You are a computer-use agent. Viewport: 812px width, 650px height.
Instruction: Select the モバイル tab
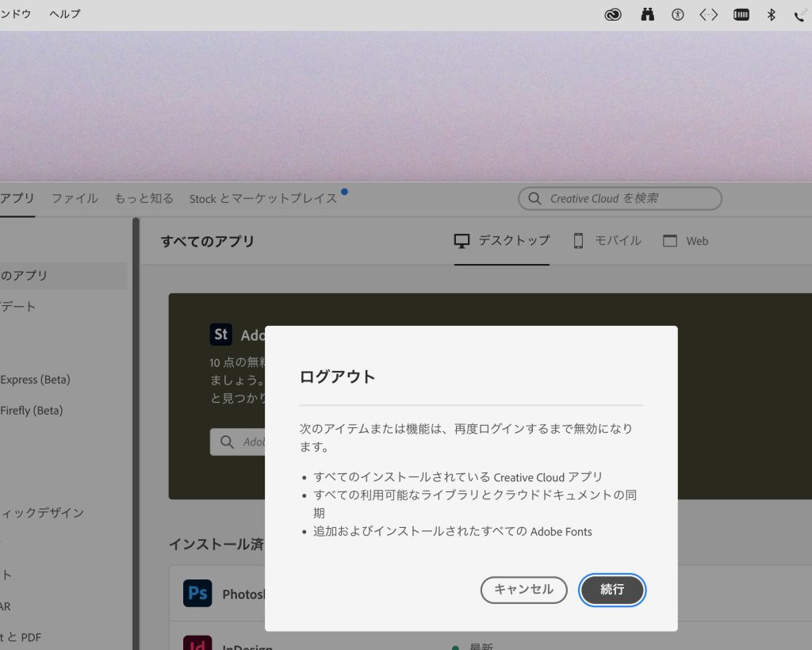pyautogui.click(x=607, y=241)
